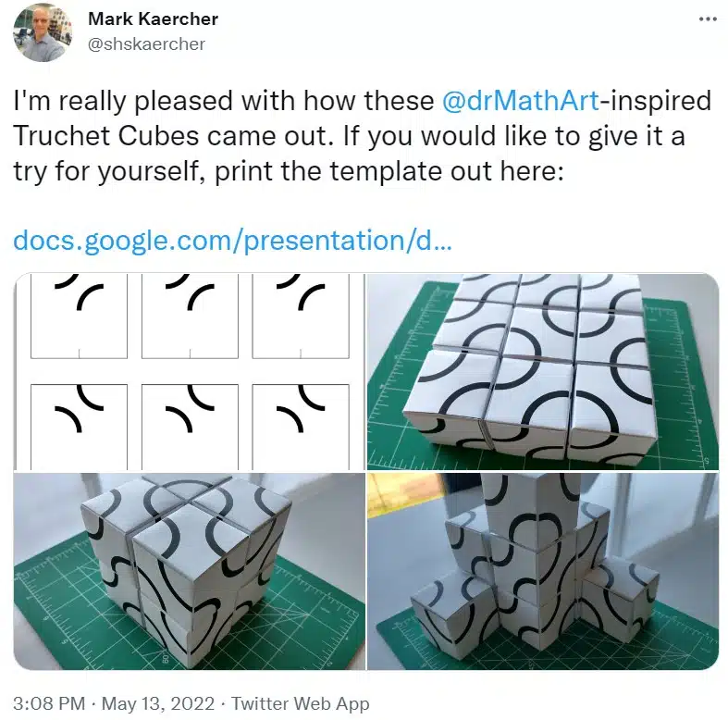Image resolution: width=728 pixels, height=720 pixels.
Task: View the cube tower photo
Action: (x=543, y=571)
